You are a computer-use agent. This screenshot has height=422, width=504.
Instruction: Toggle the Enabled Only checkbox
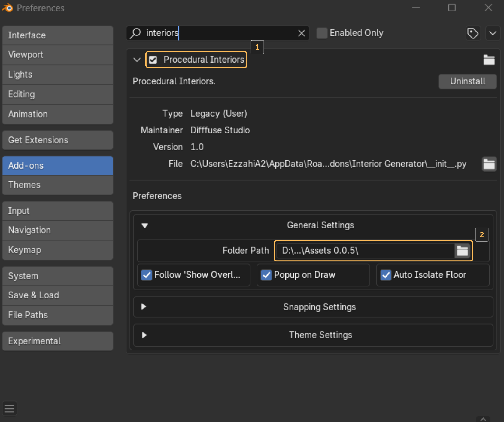click(x=322, y=33)
